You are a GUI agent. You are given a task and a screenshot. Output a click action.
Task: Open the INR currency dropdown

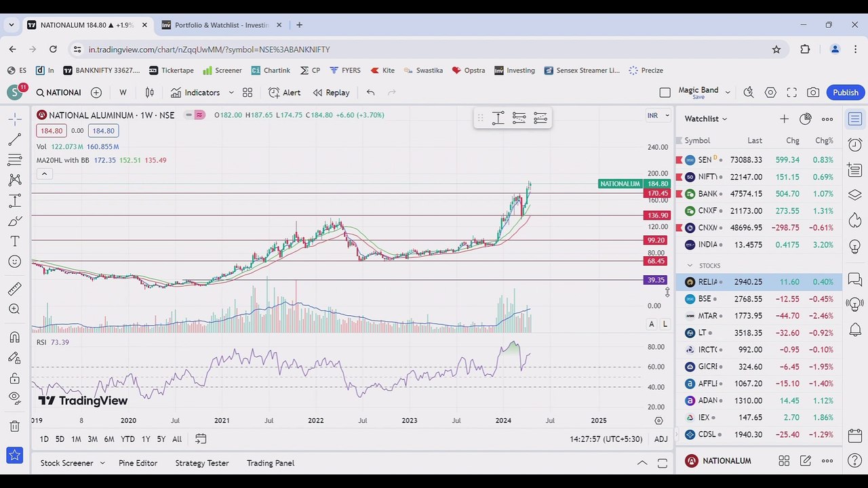click(x=658, y=115)
